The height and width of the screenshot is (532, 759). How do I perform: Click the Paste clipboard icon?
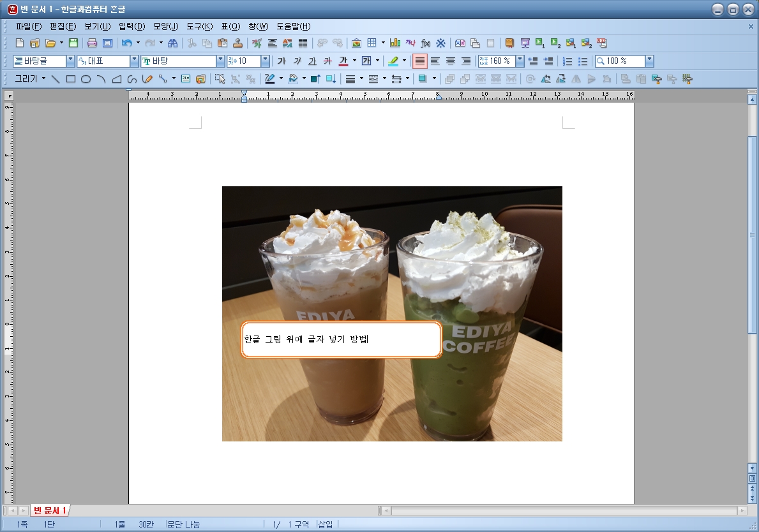(222, 43)
